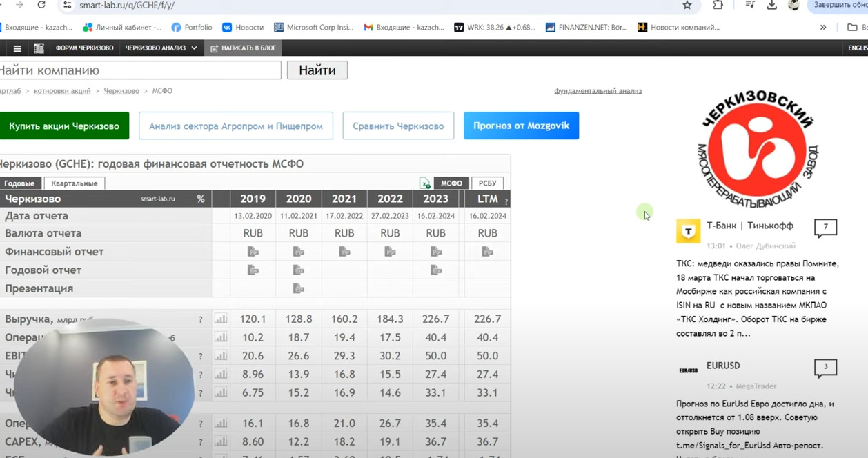Open the comments bubble on T-Банк post
The image size is (868, 458).
pyautogui.click(x=825, y=228)
